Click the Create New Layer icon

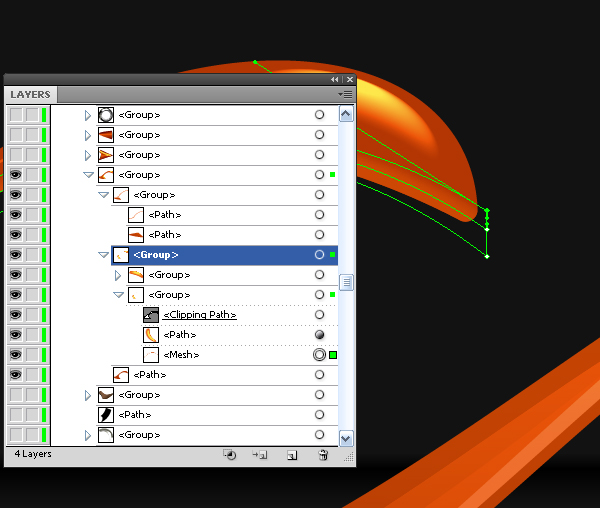(x=292, y=455)
